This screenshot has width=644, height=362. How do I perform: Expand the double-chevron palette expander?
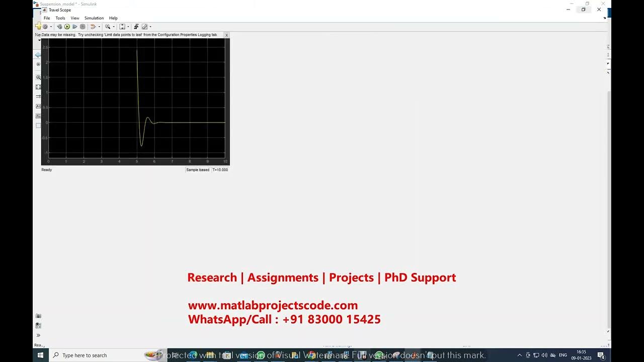point(38,335)
